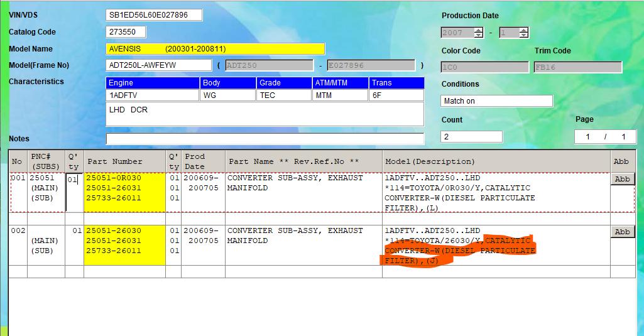Viewport: 644px width, 336px height.
Task: Click the Page number field
Action: (605, 137)
